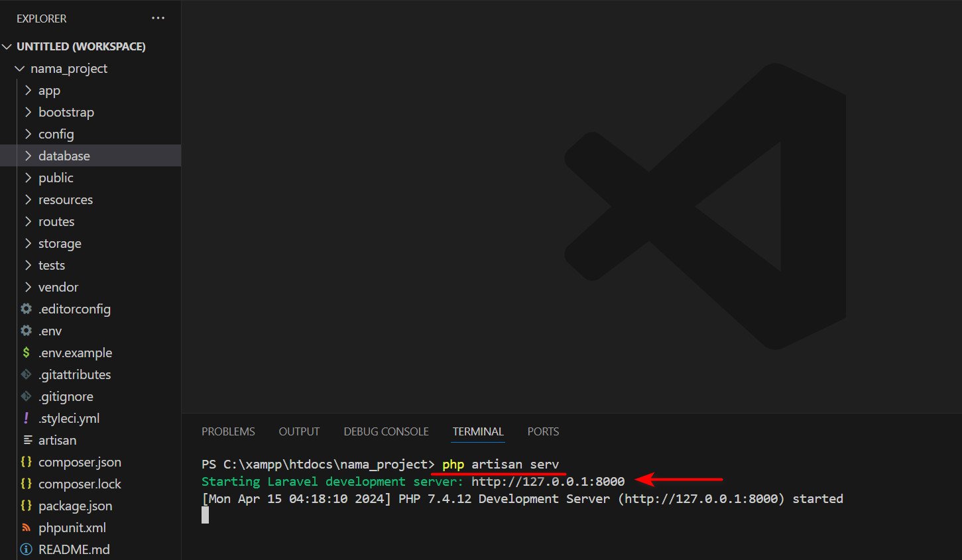Screen dimensions: 962x560
Task: Click the .env gear file icon
Action: pos(27,330)
